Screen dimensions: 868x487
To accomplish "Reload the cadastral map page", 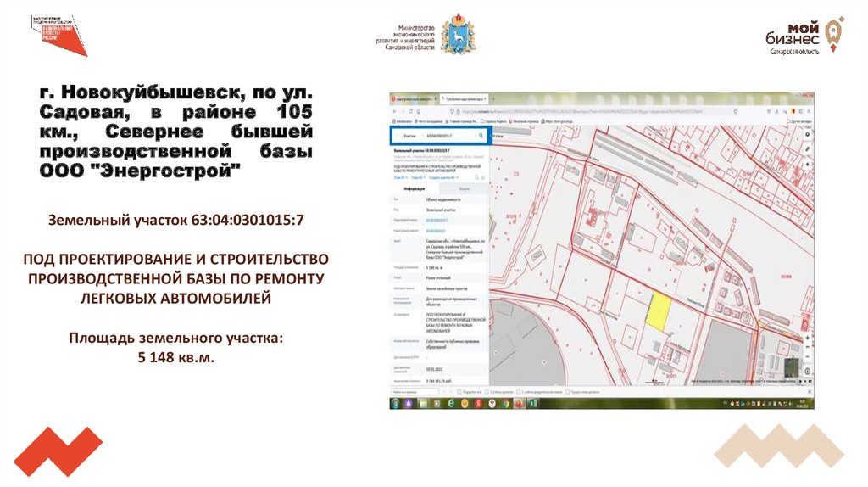I will (411, 111).
